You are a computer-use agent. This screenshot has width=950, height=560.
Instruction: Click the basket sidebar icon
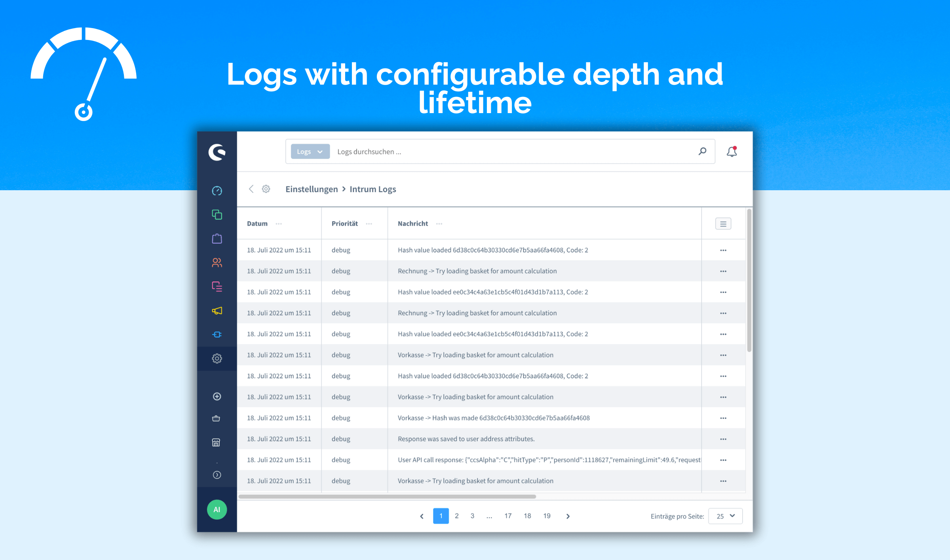pyautogui.click(x=216, y=418)
